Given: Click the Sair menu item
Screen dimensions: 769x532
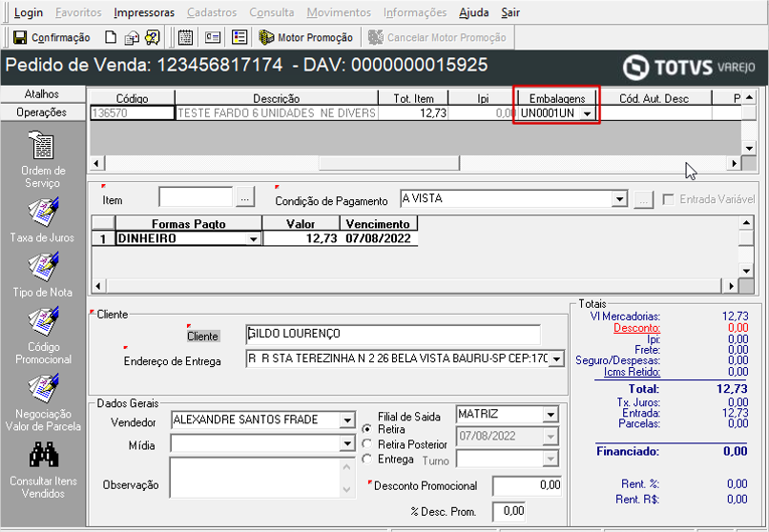Looking at the screenshot, I should click(510, 12).
